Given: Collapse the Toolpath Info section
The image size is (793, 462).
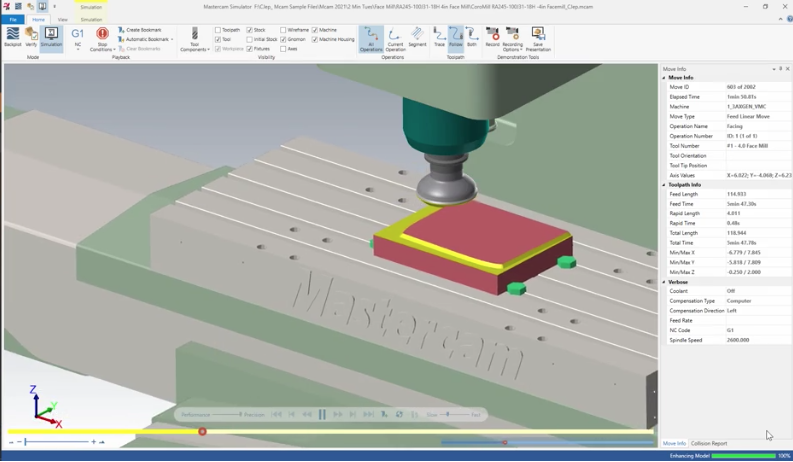Looking at the screenshot, I should point(664,185).
